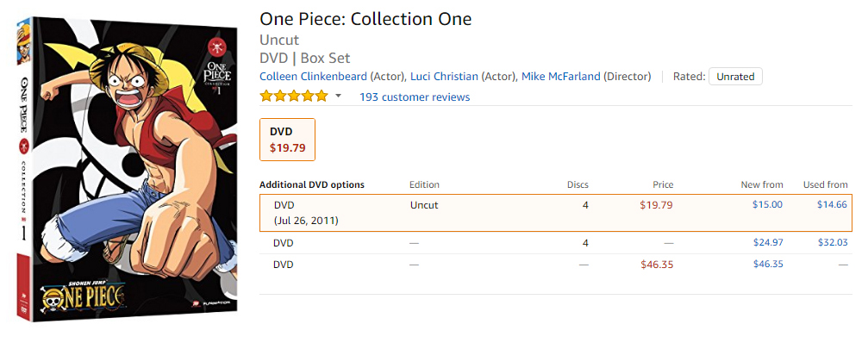This screenshot has width=868, height=343.
Task: Open New from $24.97 offers
Action: click(768, 242)
